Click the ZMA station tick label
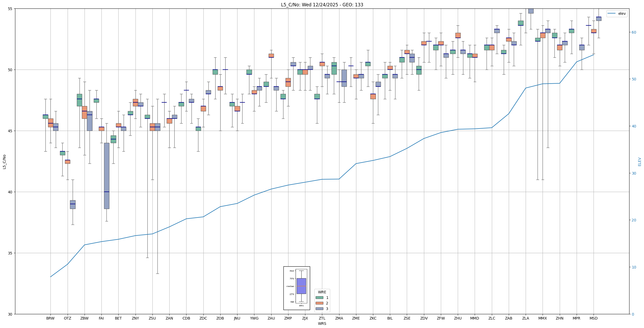 339,318
